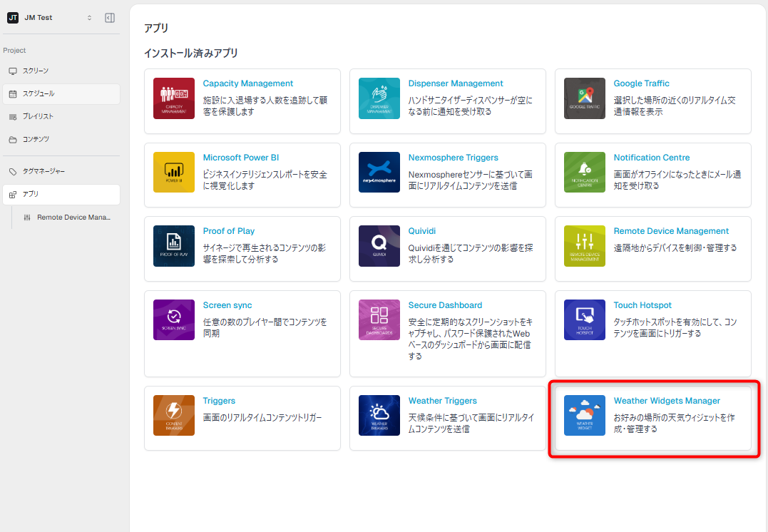Click the Triggers lightning icon
768x532 pixels.
(x=174, y=416)
